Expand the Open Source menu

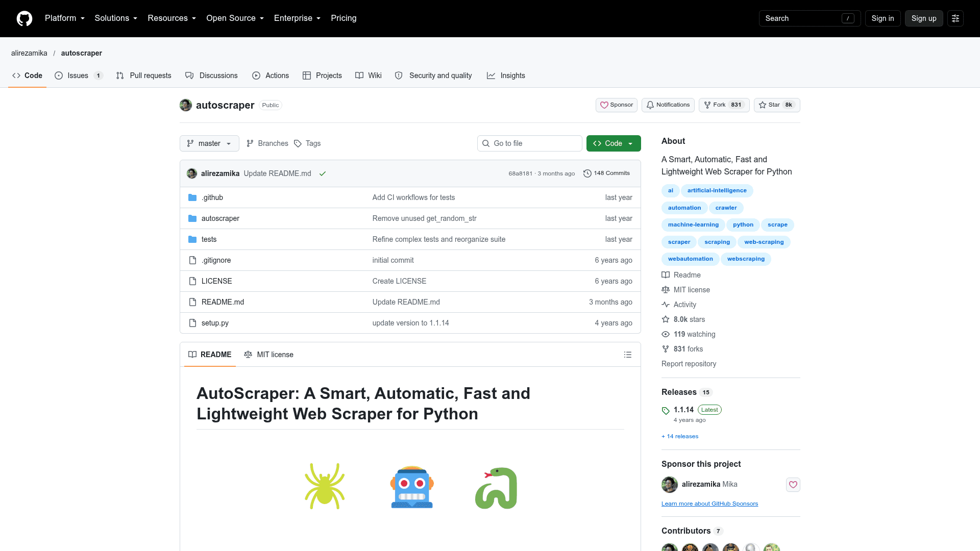click(x=235, y=18)
